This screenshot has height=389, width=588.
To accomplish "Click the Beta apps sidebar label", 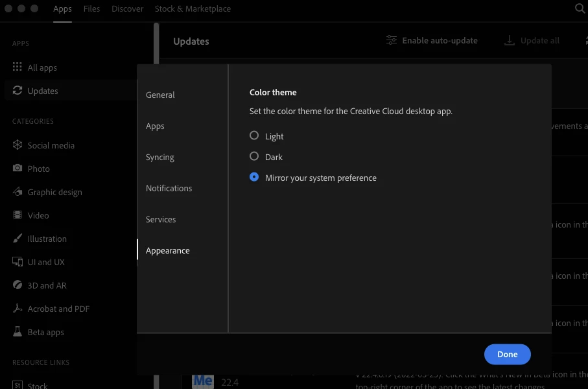I will tap(46, 332).
